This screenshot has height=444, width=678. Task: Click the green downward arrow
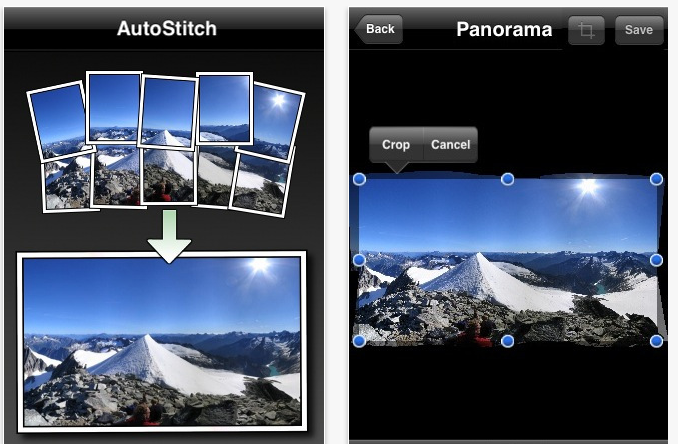point(168,235)
